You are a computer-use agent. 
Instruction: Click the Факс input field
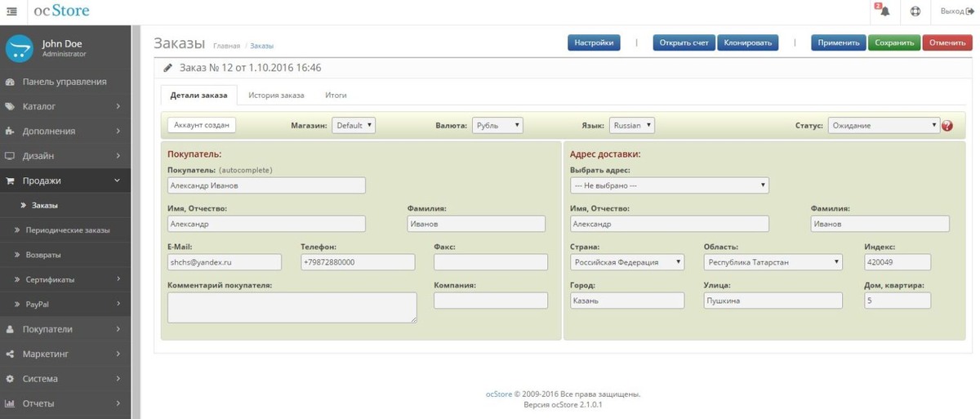[x=491, y=262]
